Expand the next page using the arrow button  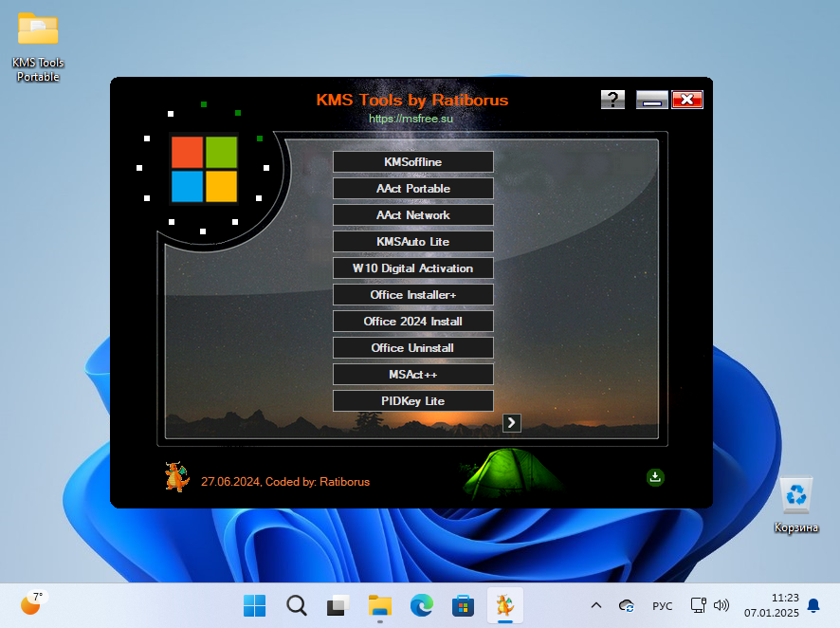pos(511,422)
